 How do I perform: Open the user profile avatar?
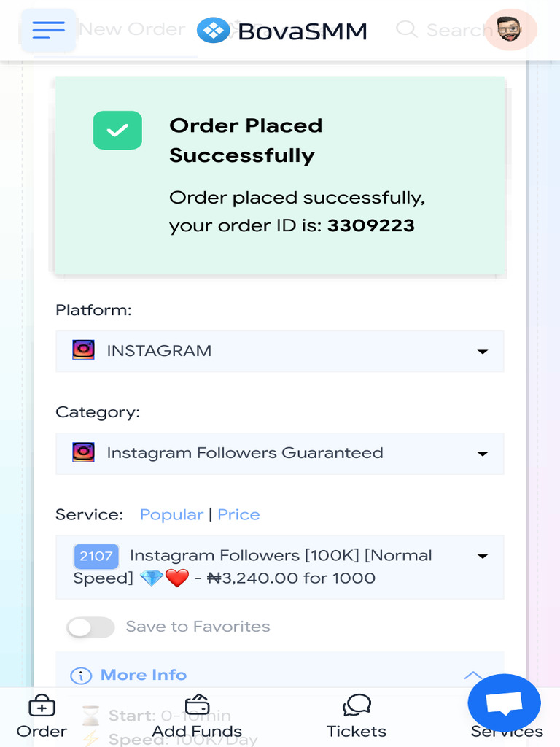(510, 30)
